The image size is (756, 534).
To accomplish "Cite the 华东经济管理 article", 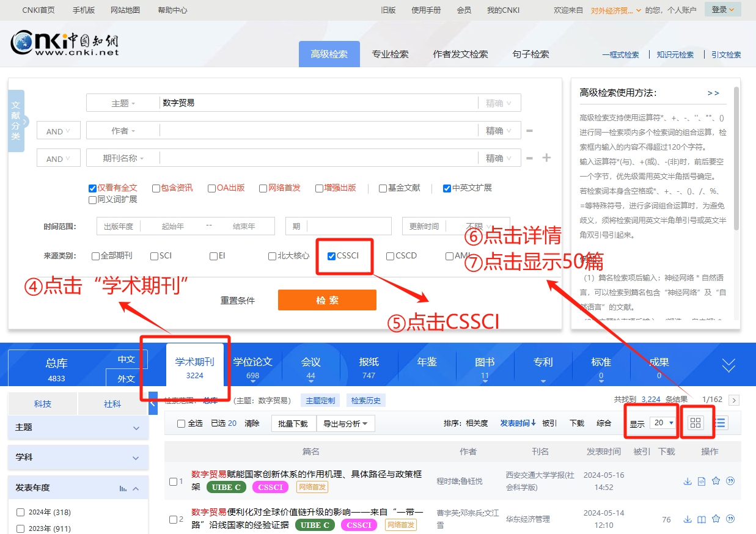I will (x=730, y=519).
